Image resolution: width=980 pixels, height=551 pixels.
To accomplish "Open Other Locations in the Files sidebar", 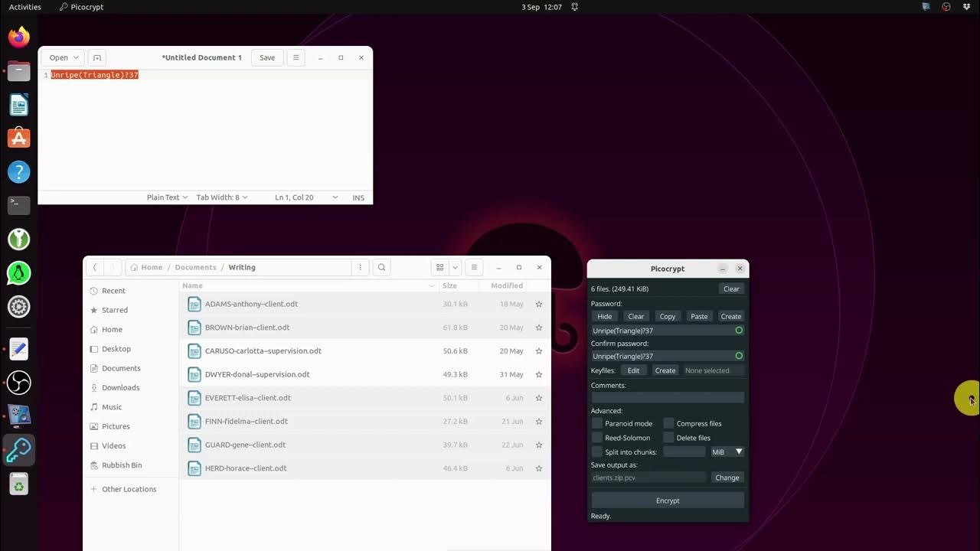I will pyautogui.click(x=131, y=489).
